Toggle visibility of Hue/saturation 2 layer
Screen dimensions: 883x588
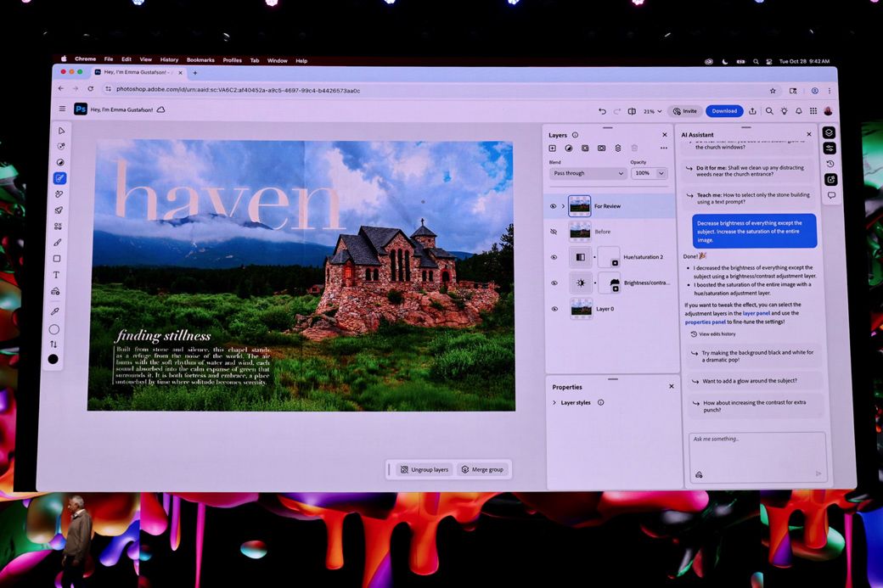(554, 257)
